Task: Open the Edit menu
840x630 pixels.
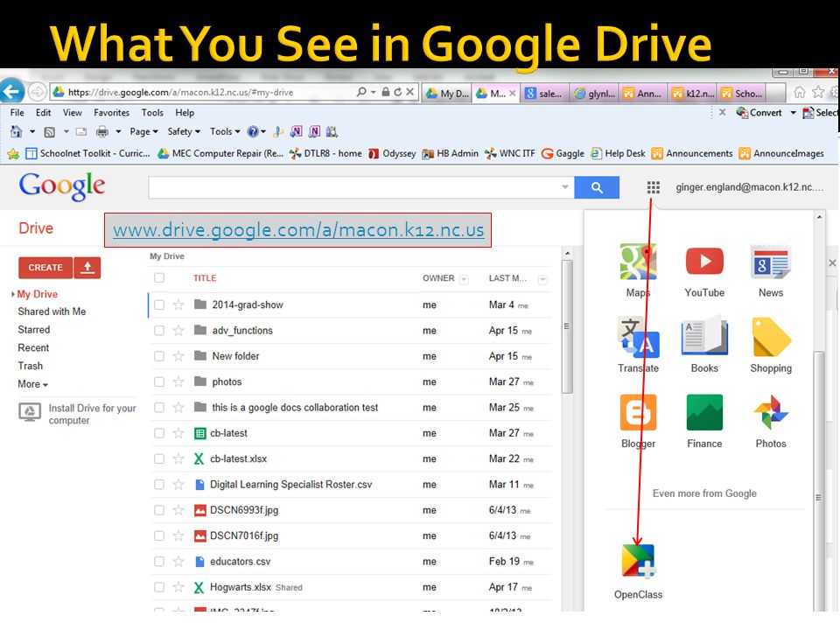Action: pyautogui.click(x=44, y=113)
